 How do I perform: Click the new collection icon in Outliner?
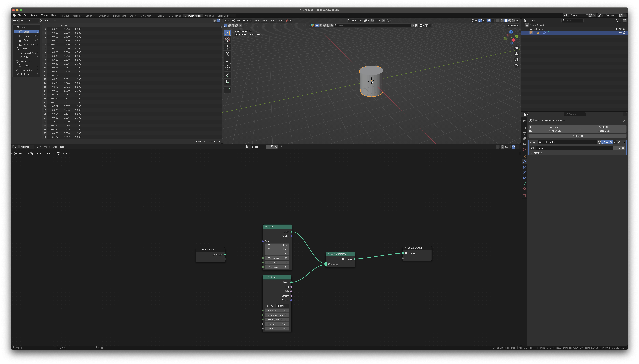[625, 21]
